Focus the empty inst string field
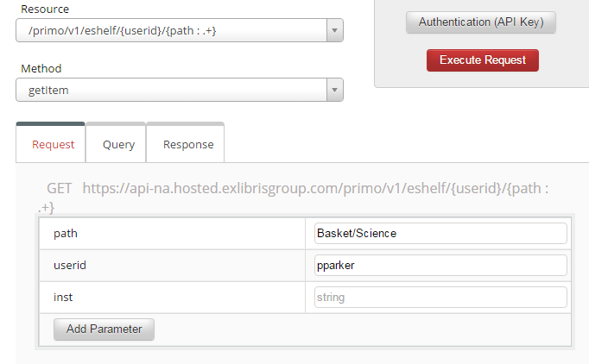Image resolution: width=589 pixels, height=364 pixels. 440,297
